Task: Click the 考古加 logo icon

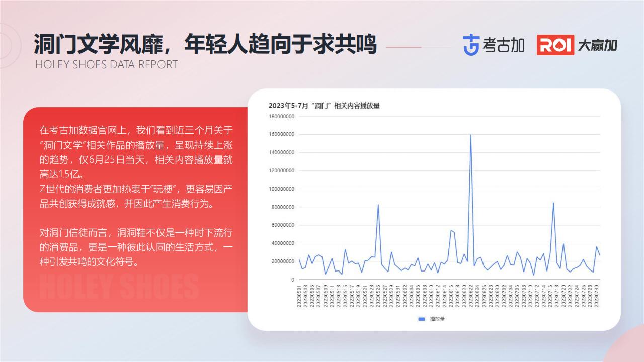Action: tap(471, 45)
